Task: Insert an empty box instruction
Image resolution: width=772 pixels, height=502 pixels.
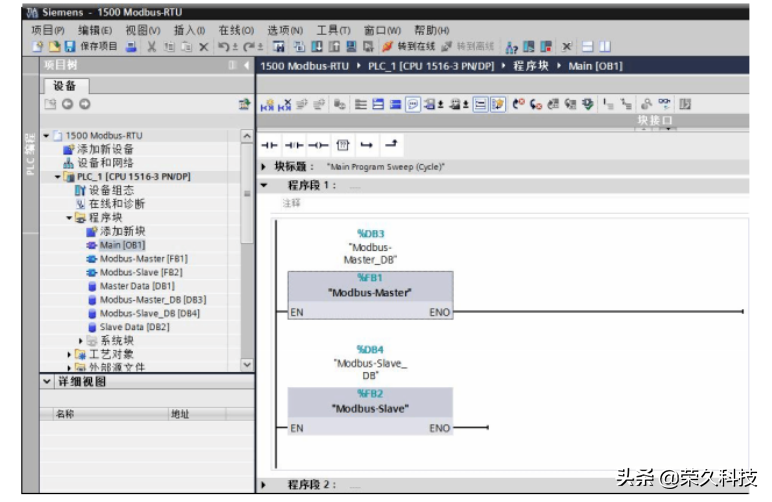Action: pos(342,145)
